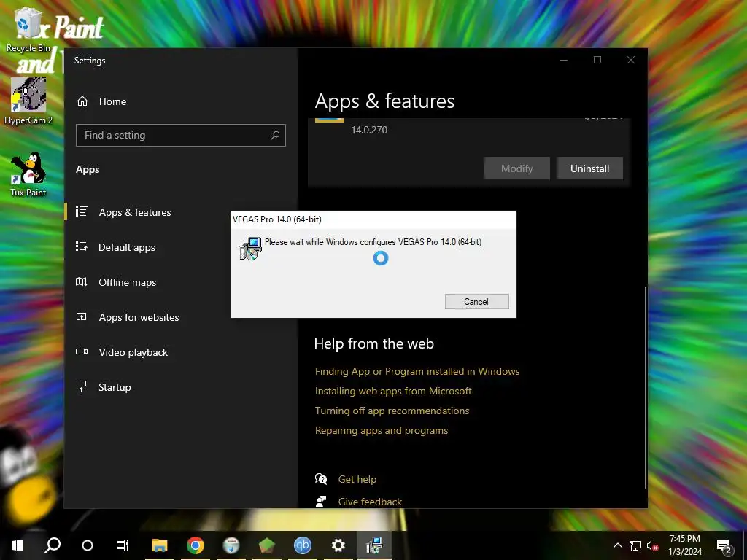This screenshot has height=560, width=747.
Task: Show hidden system tray icons
Action: (x=617, y=545)
